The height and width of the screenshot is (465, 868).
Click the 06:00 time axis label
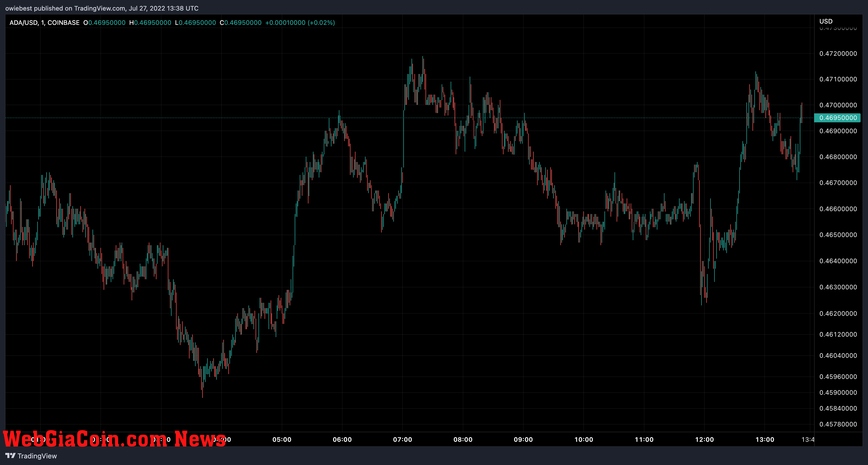click(x=342, y=439)
